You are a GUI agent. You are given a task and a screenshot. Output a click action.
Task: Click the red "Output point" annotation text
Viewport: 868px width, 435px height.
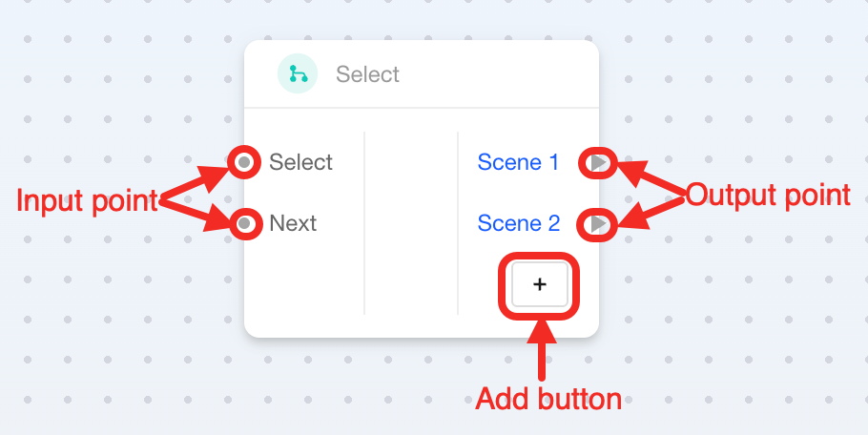(x=768, y=196)
